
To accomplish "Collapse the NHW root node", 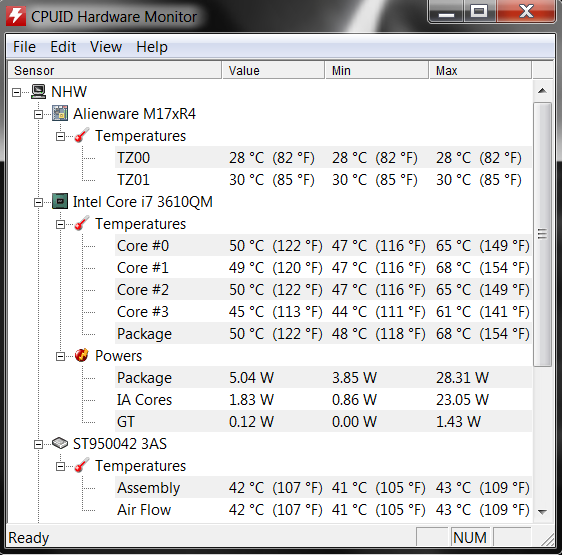I will (x=16, y=92).
